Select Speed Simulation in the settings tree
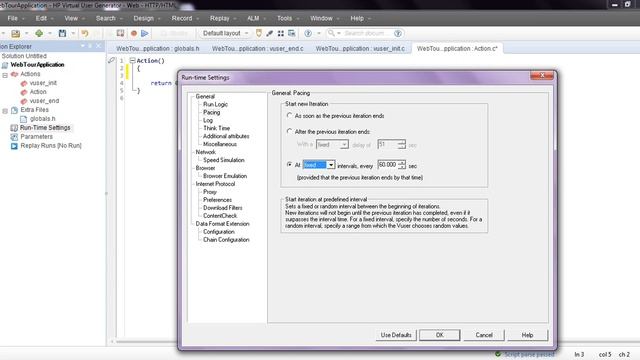This screenshot has height=360, width=640. click(224, 160)
